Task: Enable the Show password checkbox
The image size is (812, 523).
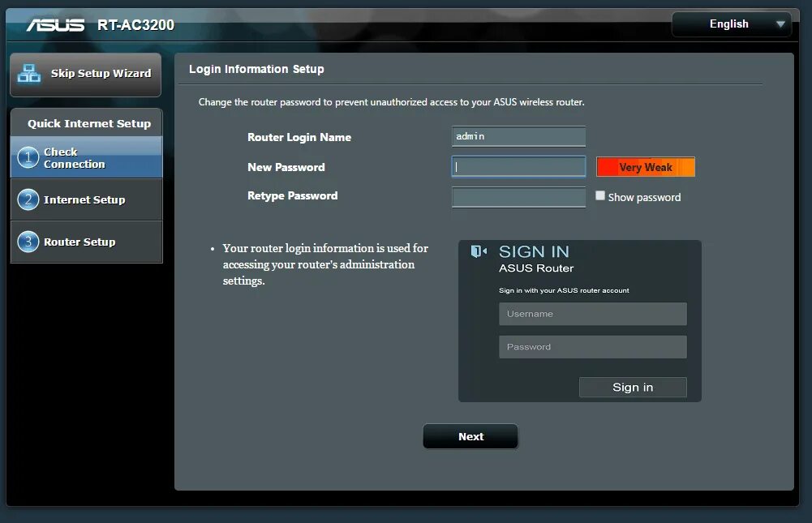Action: tap(599, 195)
